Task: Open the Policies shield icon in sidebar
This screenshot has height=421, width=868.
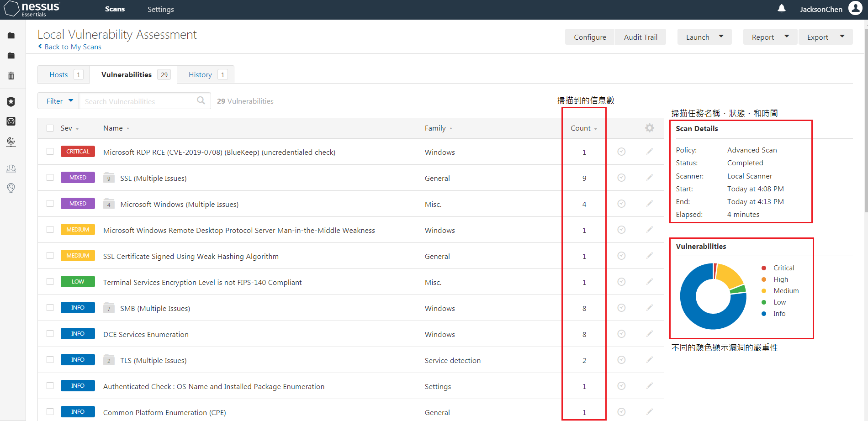Action: pos(11,101)
